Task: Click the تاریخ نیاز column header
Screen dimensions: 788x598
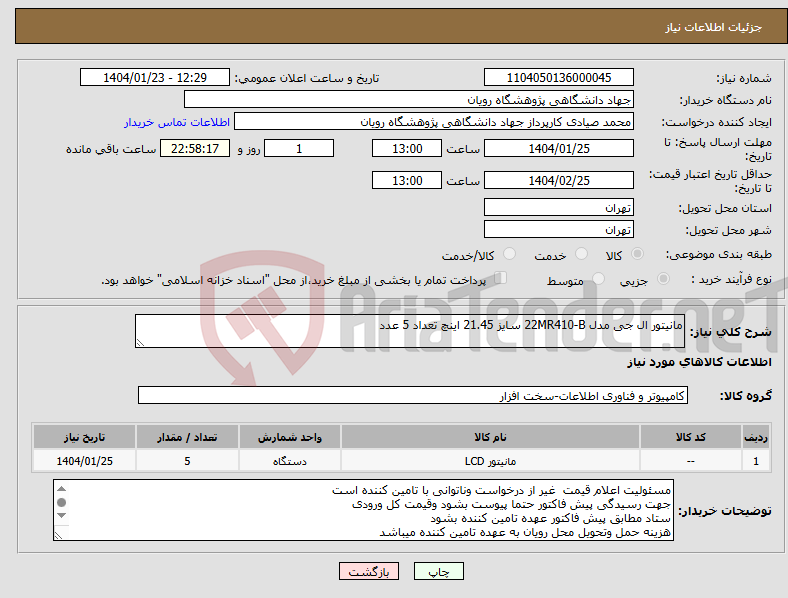Action: (x=84, y=437)
